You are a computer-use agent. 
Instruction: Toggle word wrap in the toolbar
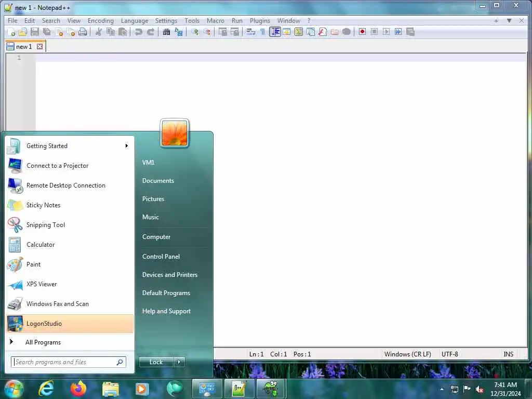(x=250, y=32)
